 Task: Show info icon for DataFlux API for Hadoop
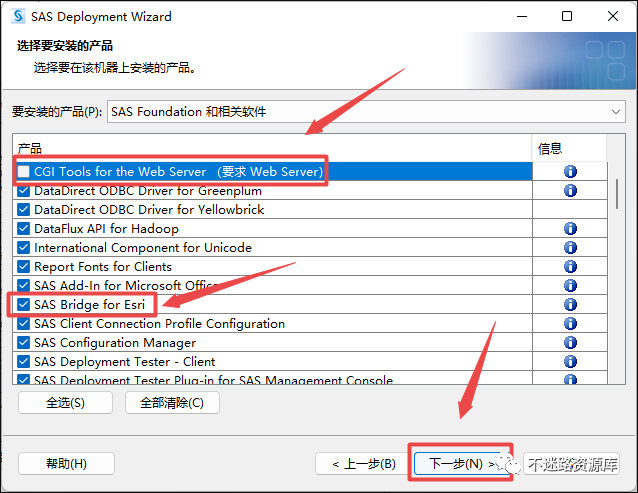[x=570, y=229]
